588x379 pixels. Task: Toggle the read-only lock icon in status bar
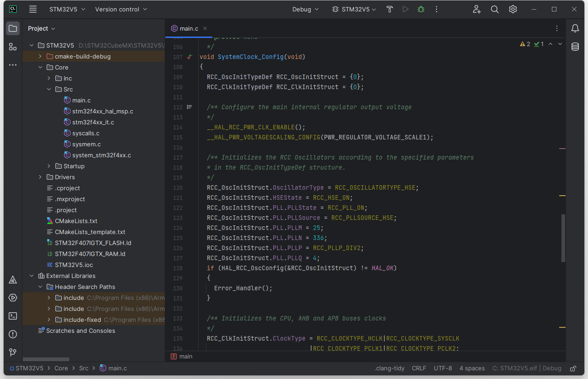pyautogui.click(x=573, y=368)
